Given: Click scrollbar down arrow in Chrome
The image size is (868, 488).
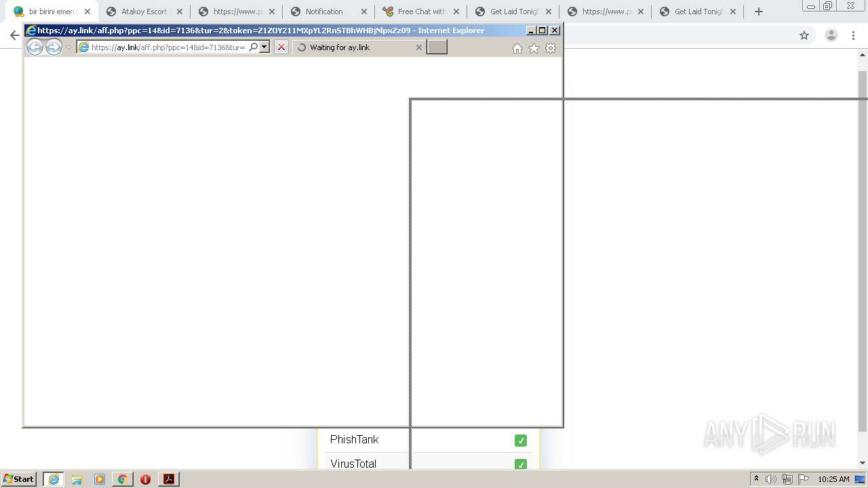Looking at the screenshot, I should [x=863, y=464].
